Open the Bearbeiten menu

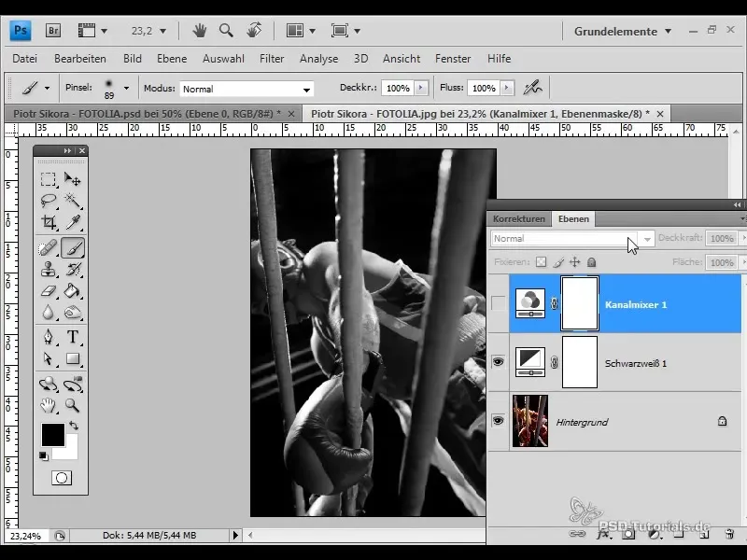click(x=80, y=59)
